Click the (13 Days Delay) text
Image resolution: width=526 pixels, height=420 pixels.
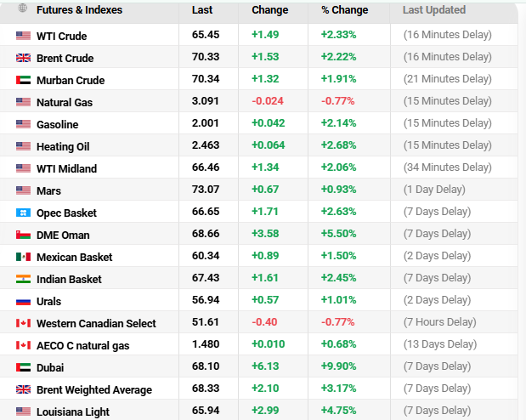click(x=440, y=344)
